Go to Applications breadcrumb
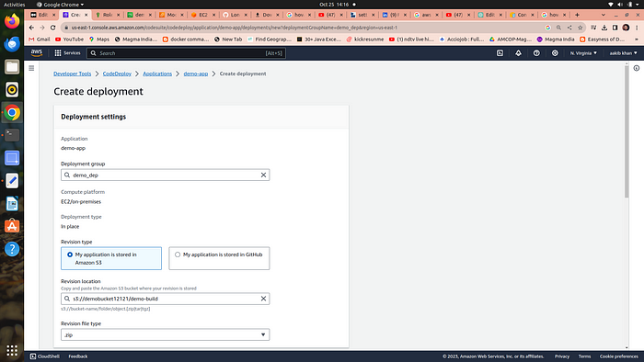644x362 pixels. point(157,74)
